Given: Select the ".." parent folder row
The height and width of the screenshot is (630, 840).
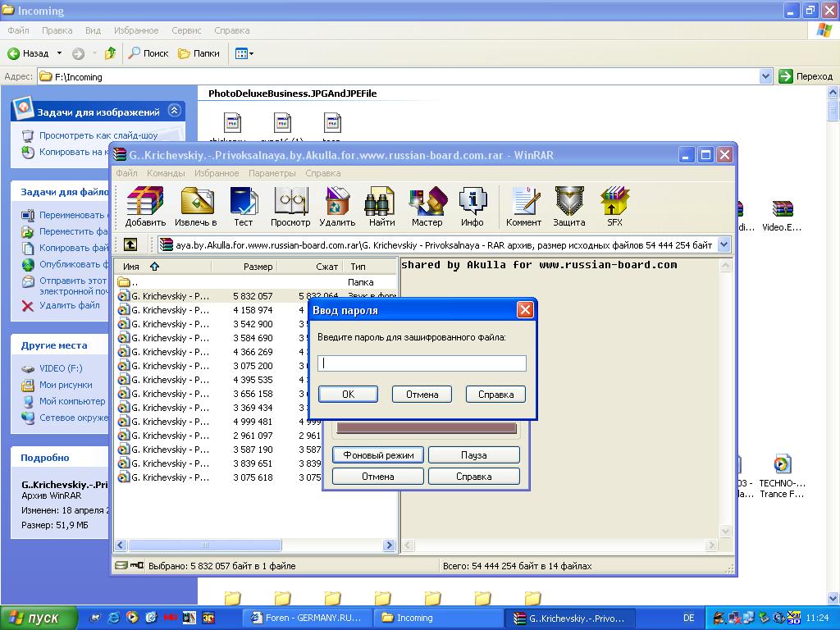Looking at the screenshot, I should (256, 282).
